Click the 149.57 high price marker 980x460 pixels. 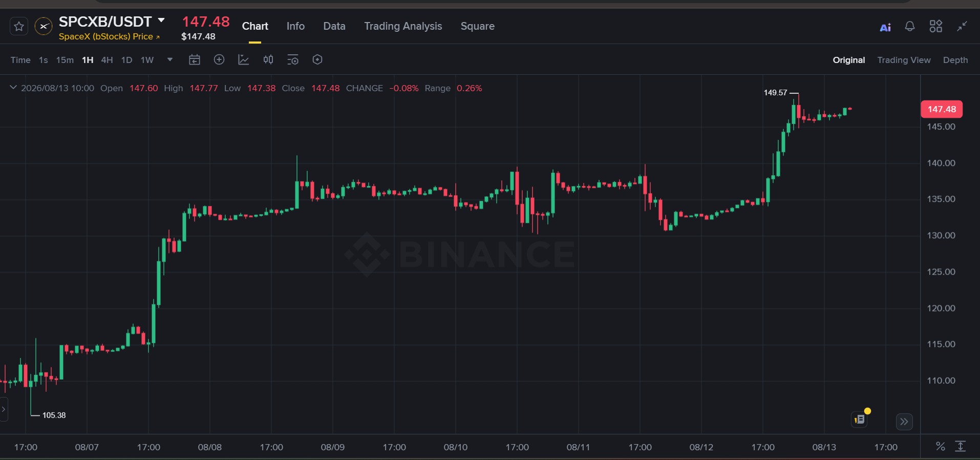[x=775, y=93]
